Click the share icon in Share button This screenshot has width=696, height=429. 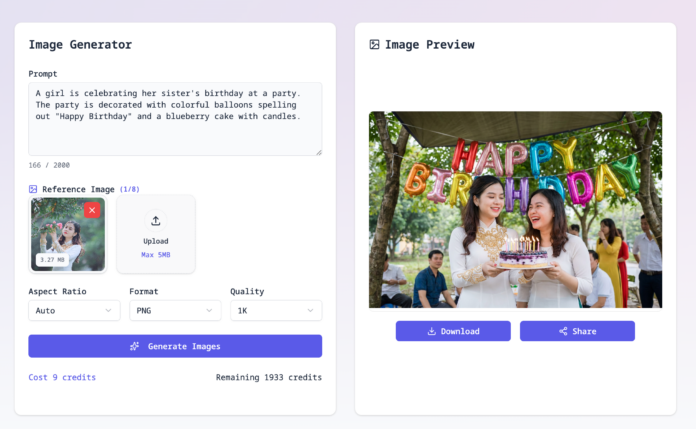click(563, 331)
